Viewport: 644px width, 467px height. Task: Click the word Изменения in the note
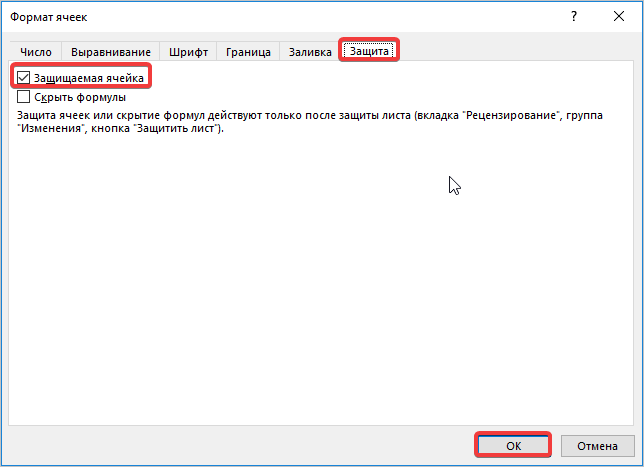[x=49, y=129]
